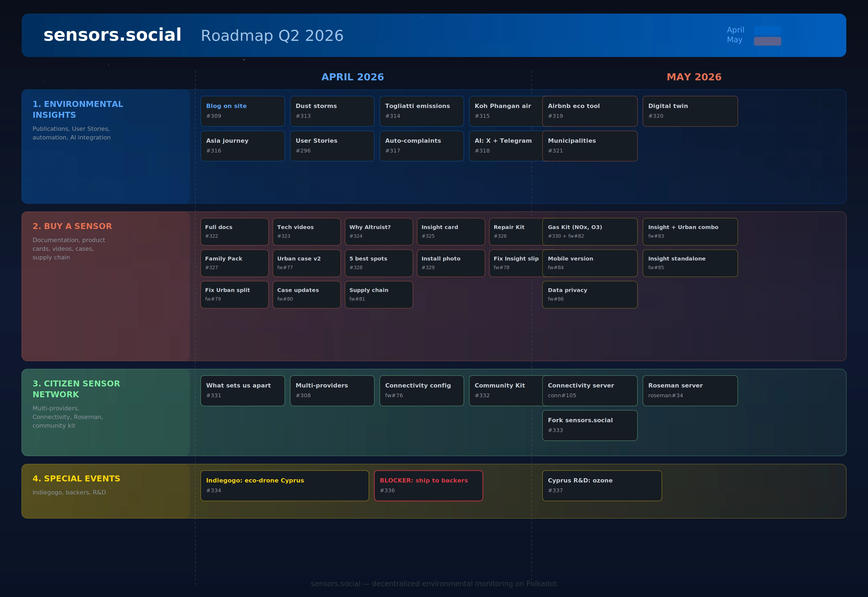868x597 pixels.
Task: Click the Roseman server card
Action: tap(690, 390)
